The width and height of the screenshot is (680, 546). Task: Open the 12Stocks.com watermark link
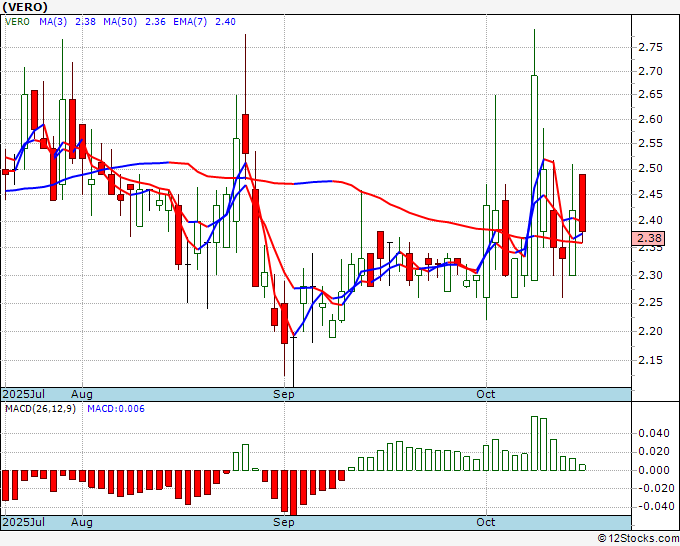click(638, 539)
